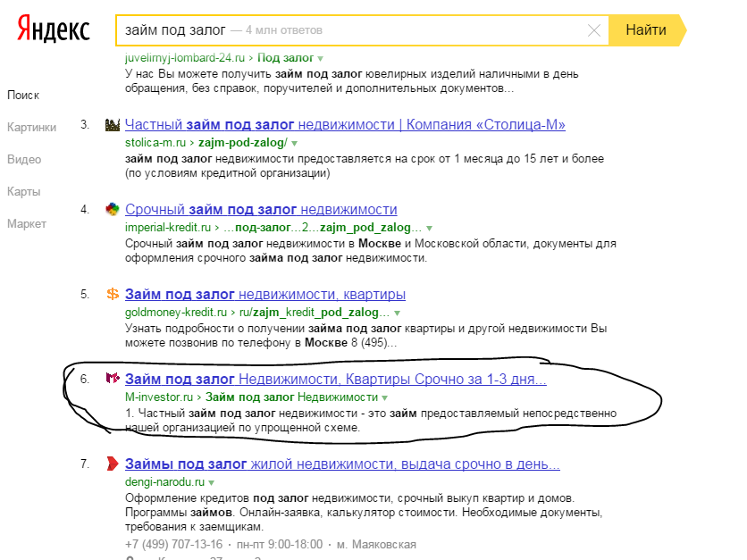Click the Столица-М result favicon

[113, 125]
